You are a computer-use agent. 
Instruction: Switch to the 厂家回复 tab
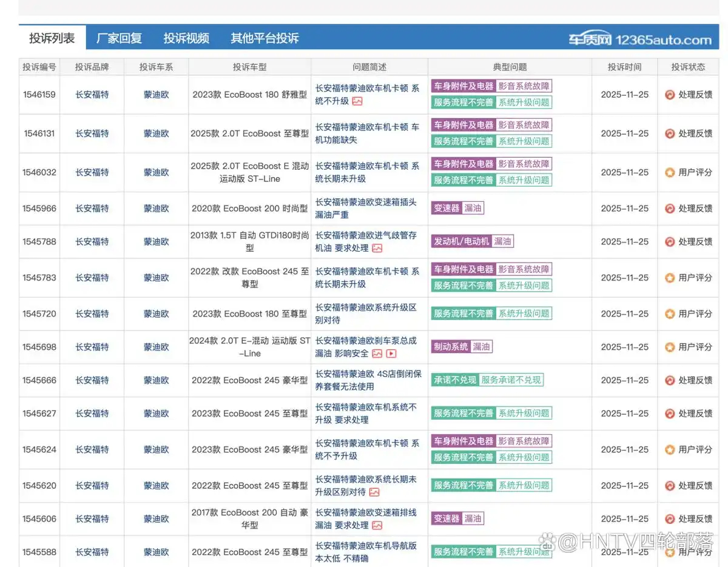tap(119, 38)
